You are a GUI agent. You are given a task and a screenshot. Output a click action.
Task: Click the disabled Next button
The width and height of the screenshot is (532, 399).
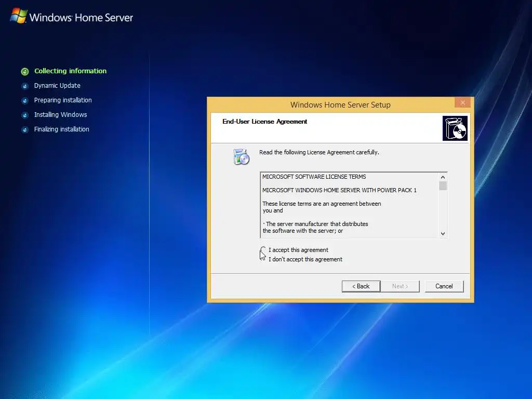400,286
